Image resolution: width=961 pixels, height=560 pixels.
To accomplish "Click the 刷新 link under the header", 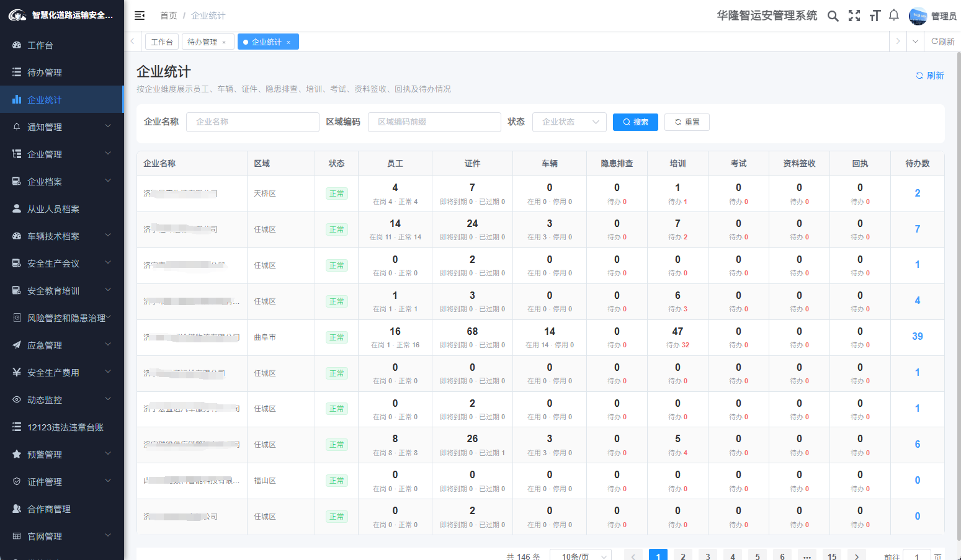I will click(x=930, y=76).
